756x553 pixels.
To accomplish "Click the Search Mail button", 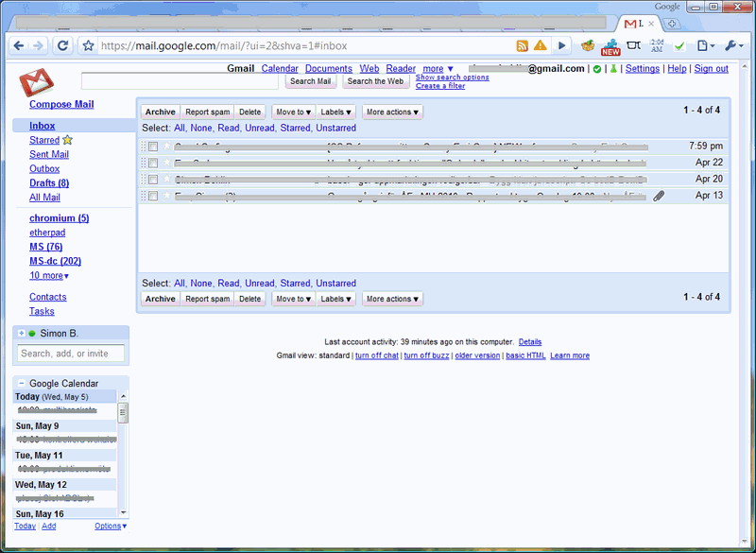I will coord(311,81).
